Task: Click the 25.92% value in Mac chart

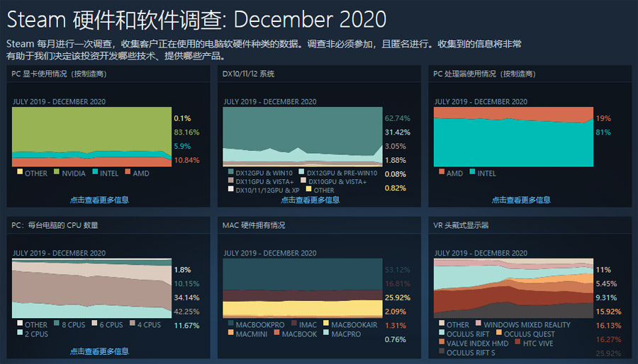Action: click(x=398, y=297)
